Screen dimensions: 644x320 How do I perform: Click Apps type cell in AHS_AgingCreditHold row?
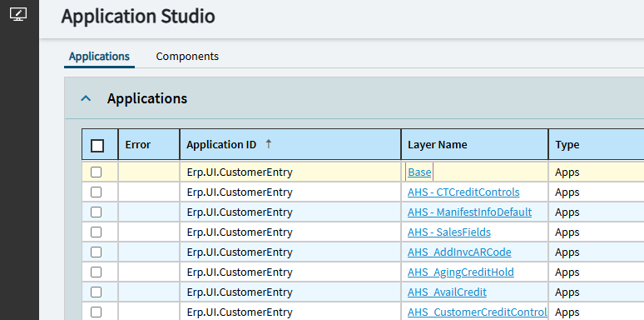click(x=596, y=272)
